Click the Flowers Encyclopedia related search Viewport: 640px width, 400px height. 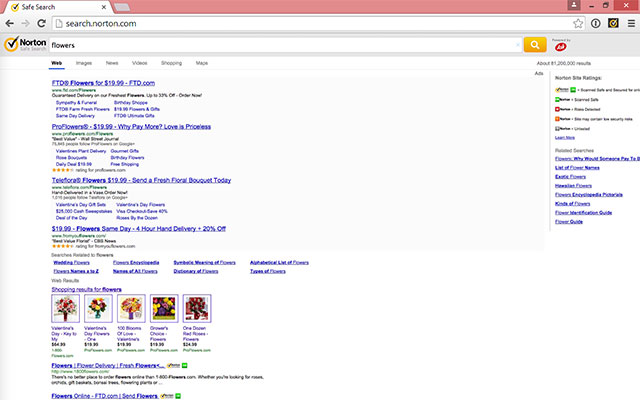coord(136,262)
